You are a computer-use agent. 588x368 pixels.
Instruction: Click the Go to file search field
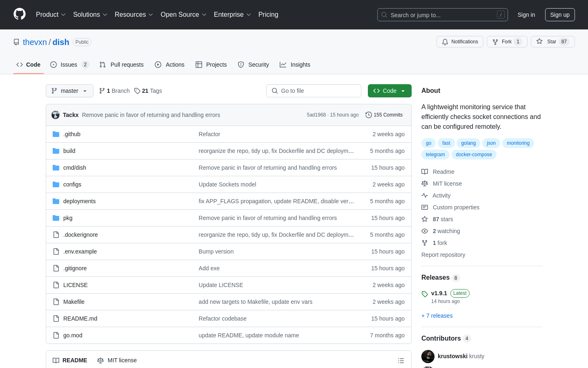click(x=314, y=91)
